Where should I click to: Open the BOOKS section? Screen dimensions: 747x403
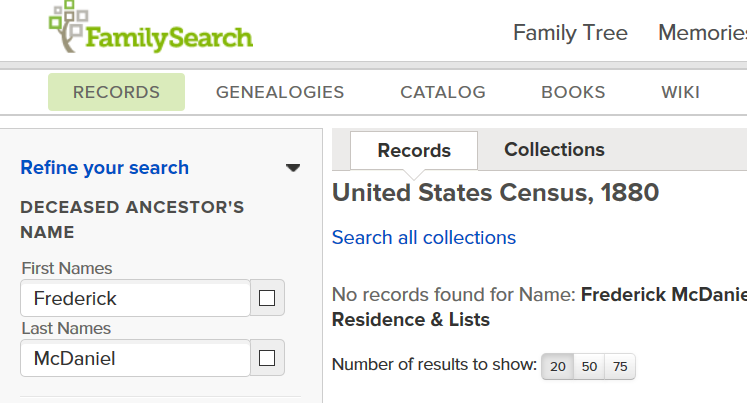[x=573, y=92]
